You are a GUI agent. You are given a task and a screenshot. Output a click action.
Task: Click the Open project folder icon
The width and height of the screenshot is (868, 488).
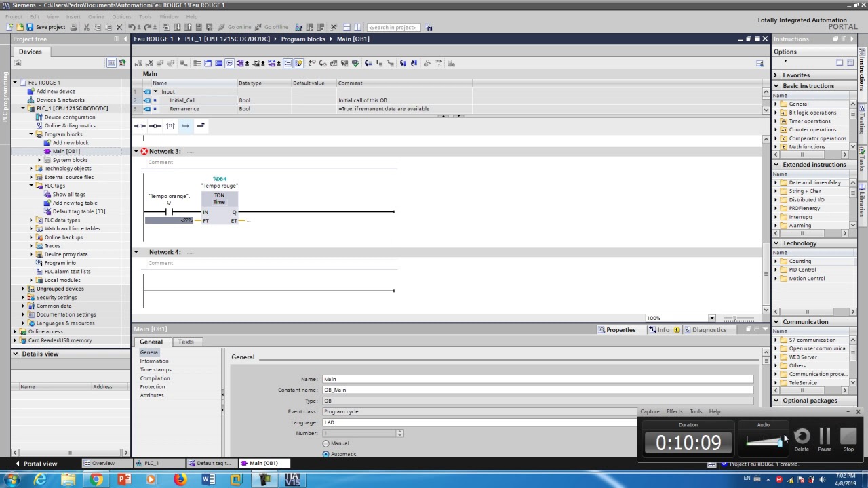tap(20, 27)
